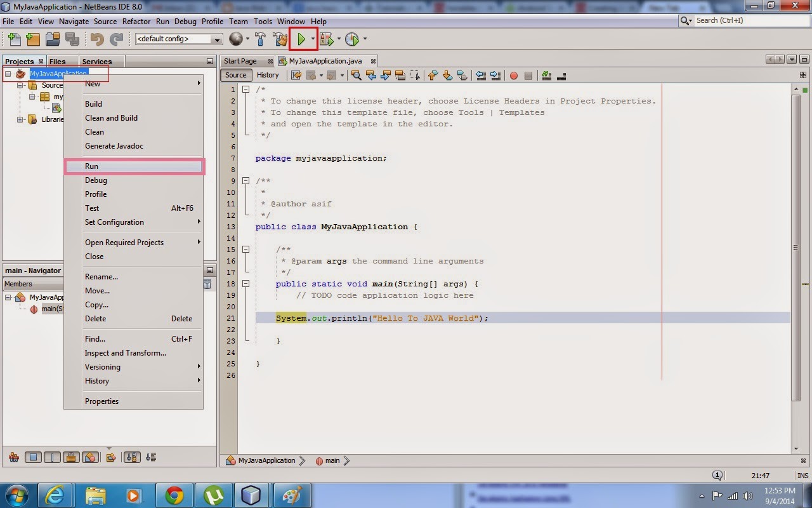
Task: Click the Clean and Build broom icon
Action: click(280, 39)
